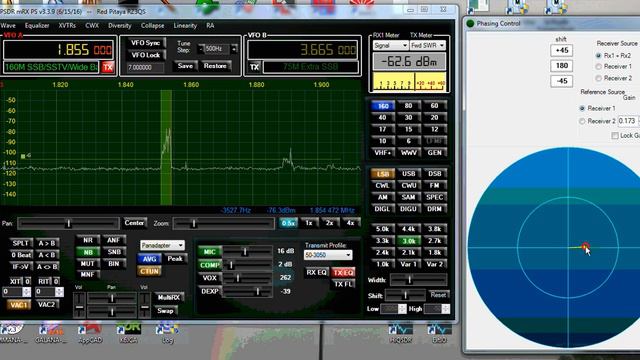Open the VHF+ band group

(x=382, y=153)
